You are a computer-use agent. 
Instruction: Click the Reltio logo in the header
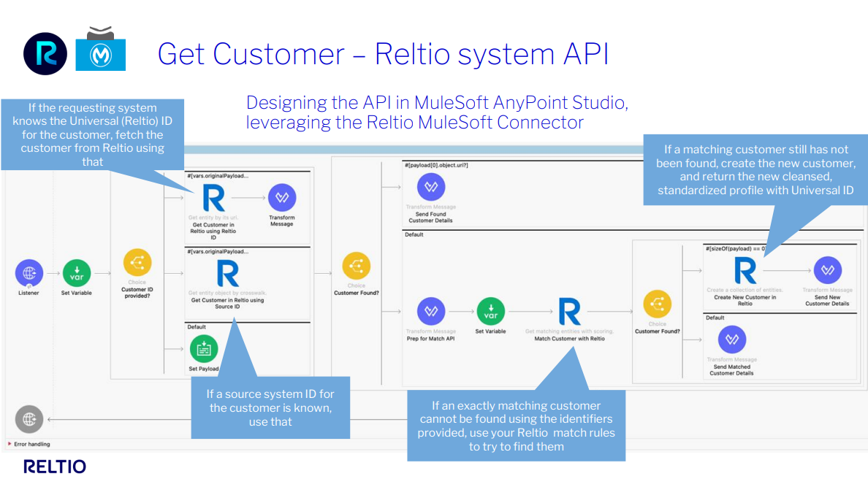(45, 53)
